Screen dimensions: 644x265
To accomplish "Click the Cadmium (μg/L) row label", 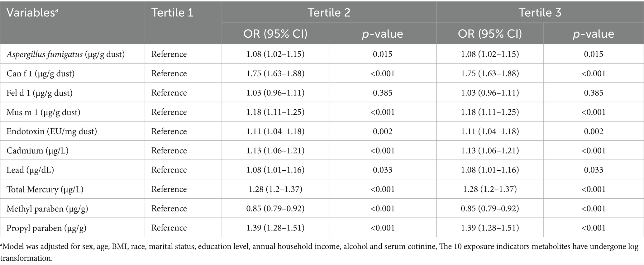I will 37,151.
